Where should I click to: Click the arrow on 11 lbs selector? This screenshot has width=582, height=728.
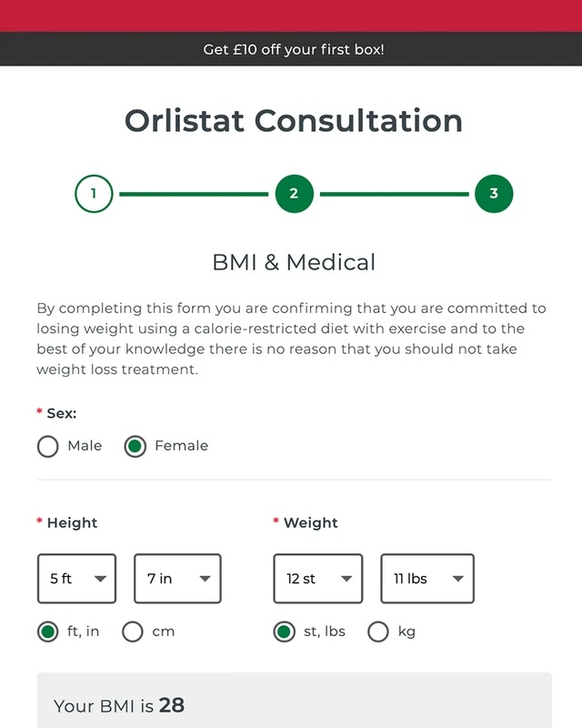click(x=458, y=579)
